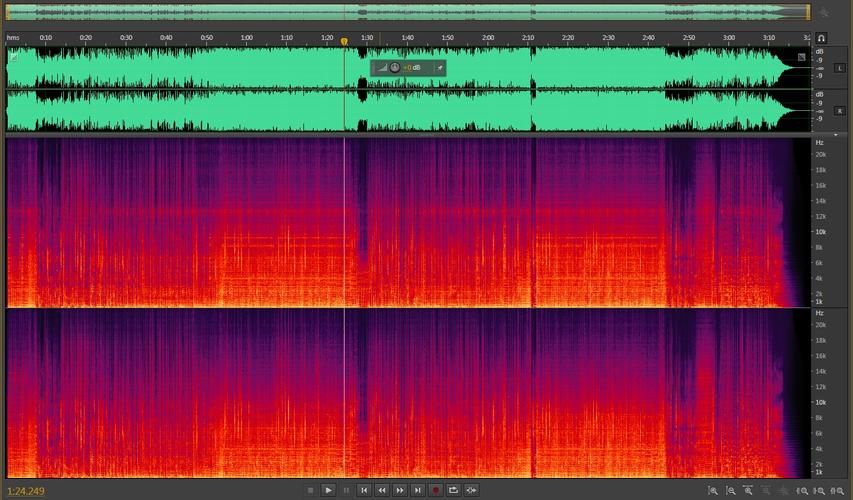Click the timeline ruler at 1:00
This screenshot has height=500, width=853.
[246, 38]
